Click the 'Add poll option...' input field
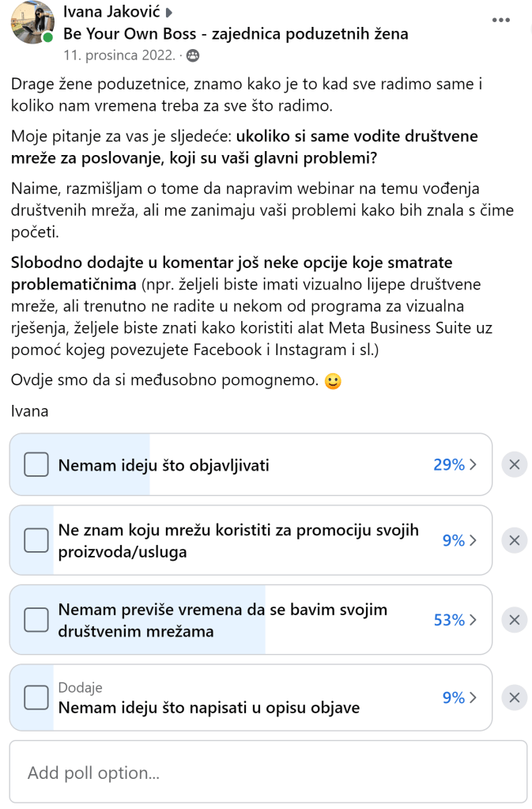 pos(268,773)
